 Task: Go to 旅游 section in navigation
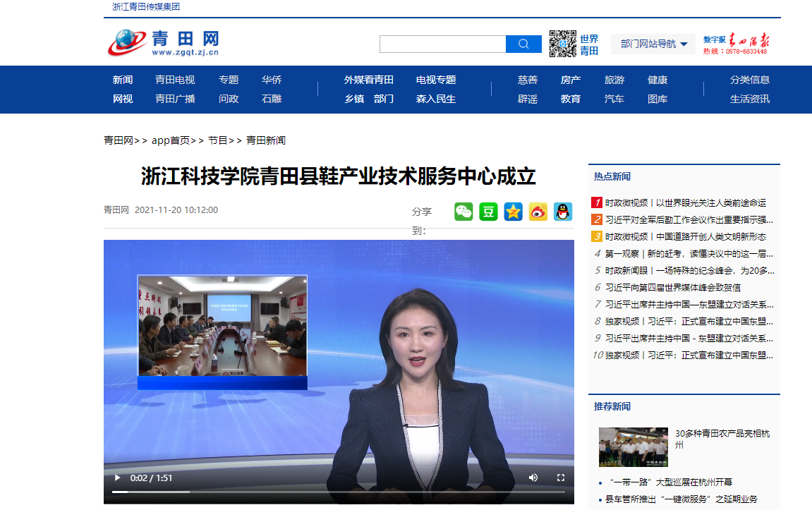pos(614,80)
